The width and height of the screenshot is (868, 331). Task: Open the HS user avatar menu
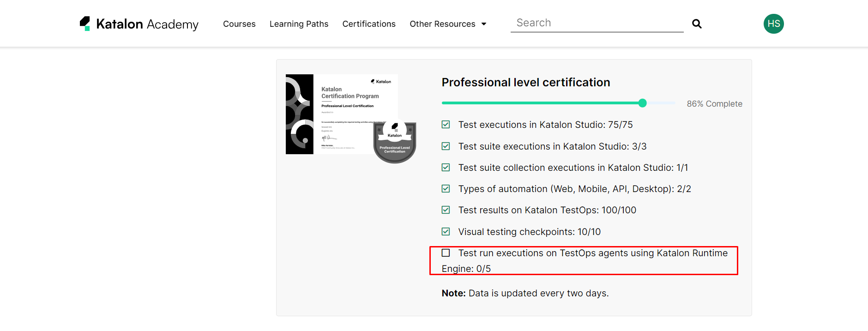(773, 24)
